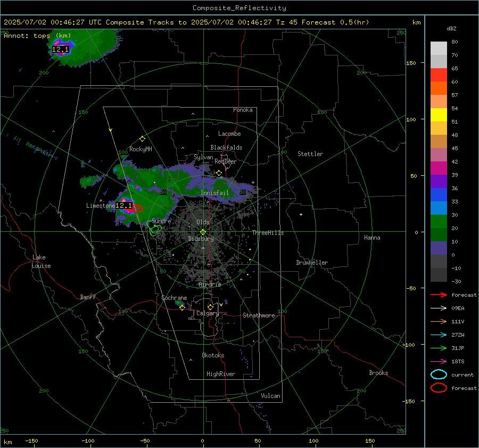Select the green 31JP track arrow

[439, 348]
